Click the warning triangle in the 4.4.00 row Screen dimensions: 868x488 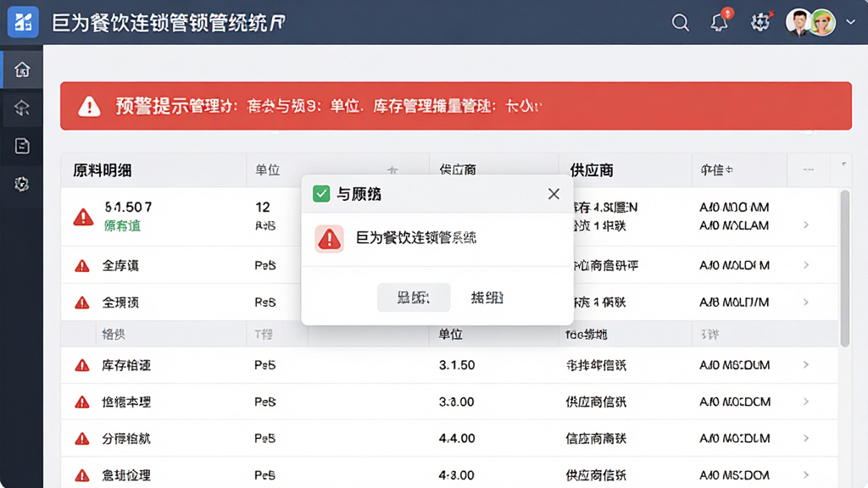82,439
